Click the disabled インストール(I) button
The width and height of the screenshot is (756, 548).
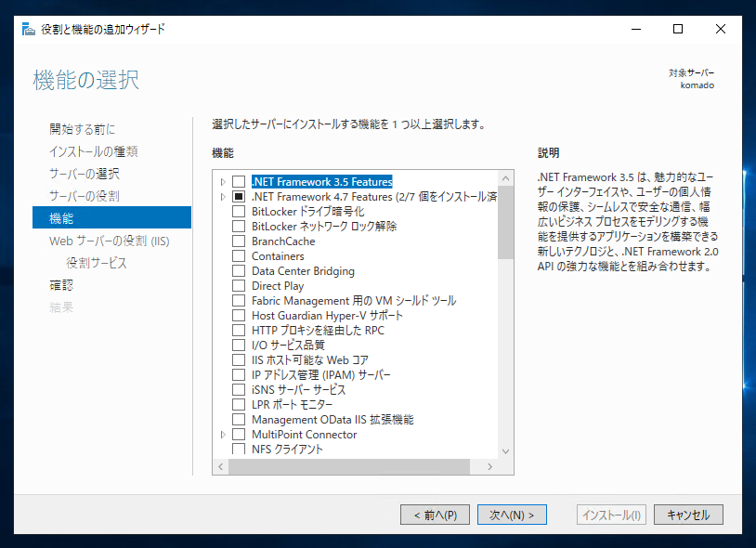click(x=611, y=515)
